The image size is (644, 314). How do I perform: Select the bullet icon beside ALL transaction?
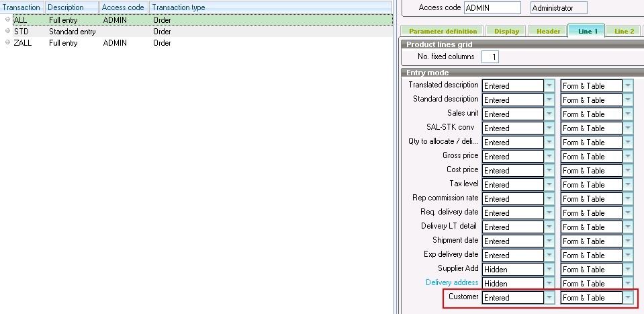point(7,19)
